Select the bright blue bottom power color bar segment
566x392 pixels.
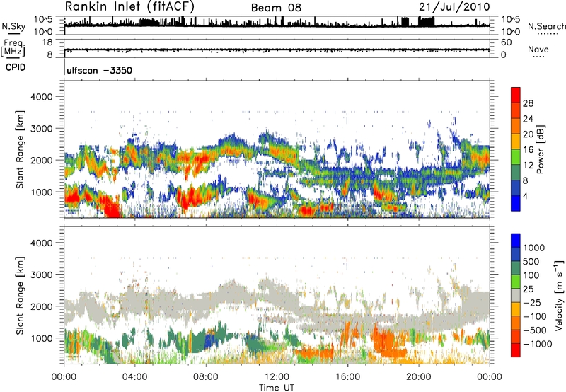coord(516,204)
